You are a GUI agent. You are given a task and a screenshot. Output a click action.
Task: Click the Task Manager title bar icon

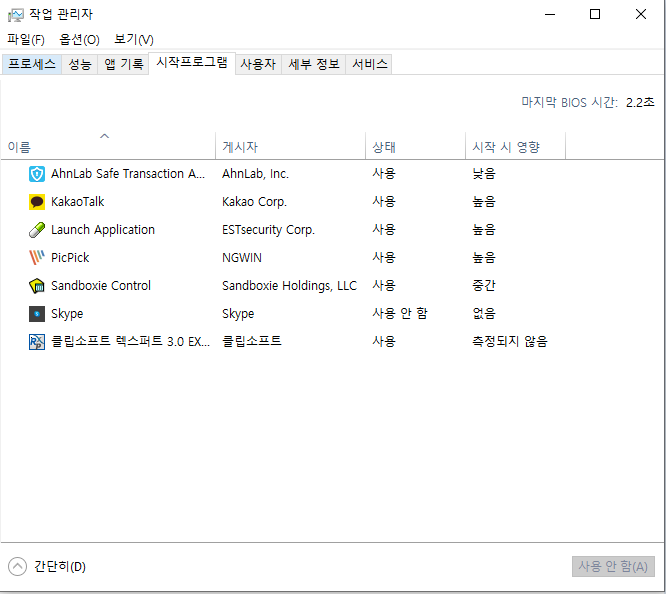tap(15, 14)
